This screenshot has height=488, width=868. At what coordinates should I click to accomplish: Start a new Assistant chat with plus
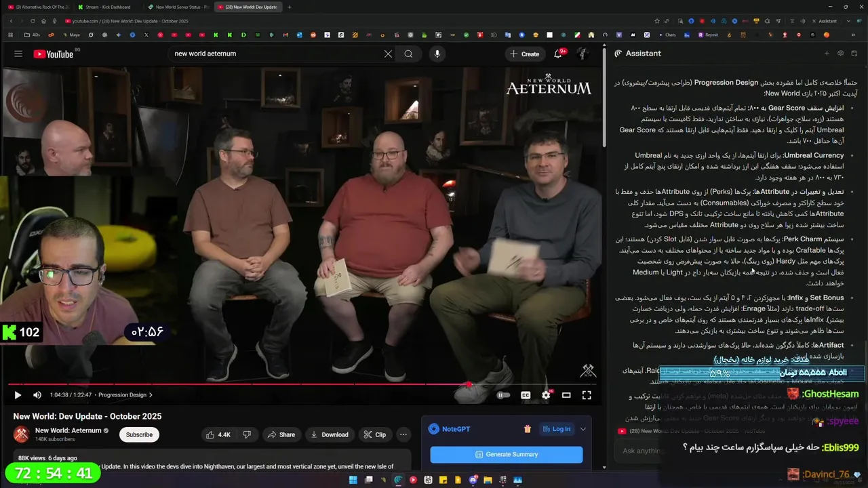point(827,54)
